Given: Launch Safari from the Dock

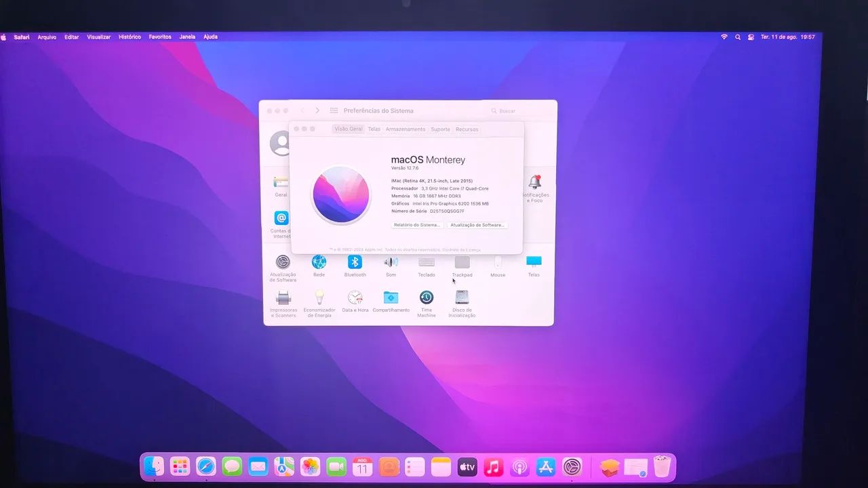Looking at the screenshot, I should [x=206, y=466].
